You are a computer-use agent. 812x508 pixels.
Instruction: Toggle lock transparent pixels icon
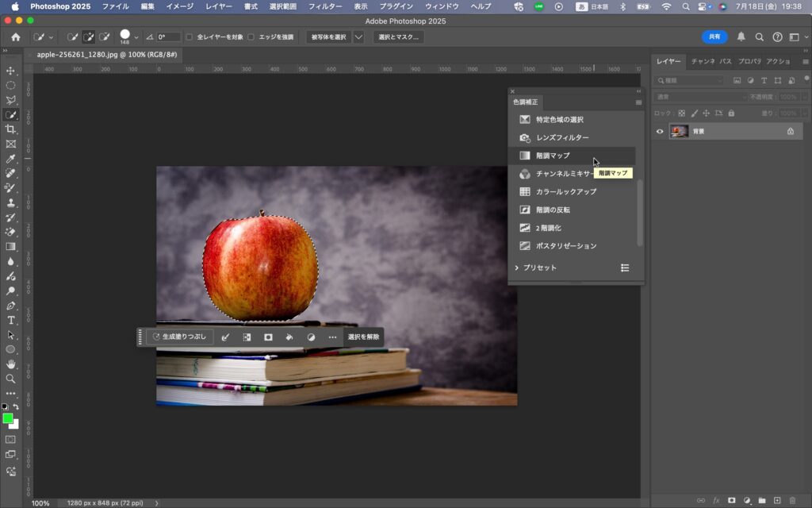click(681, 113)
